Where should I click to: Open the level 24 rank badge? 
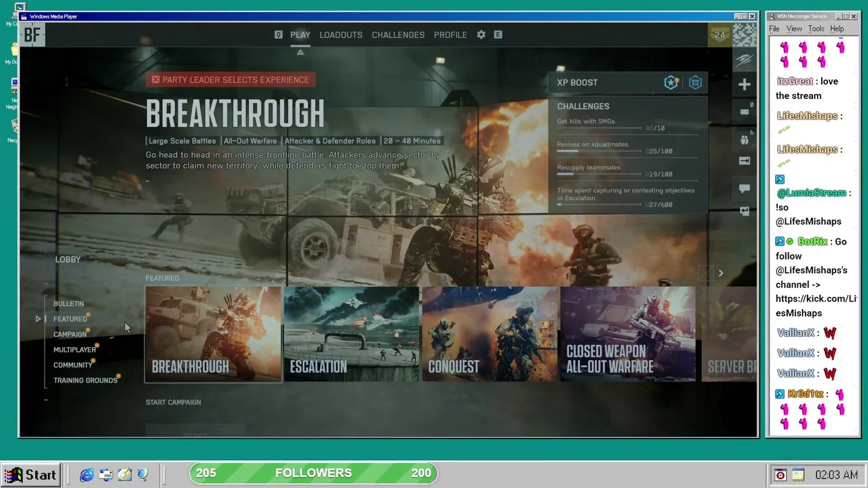click(719, 35)
